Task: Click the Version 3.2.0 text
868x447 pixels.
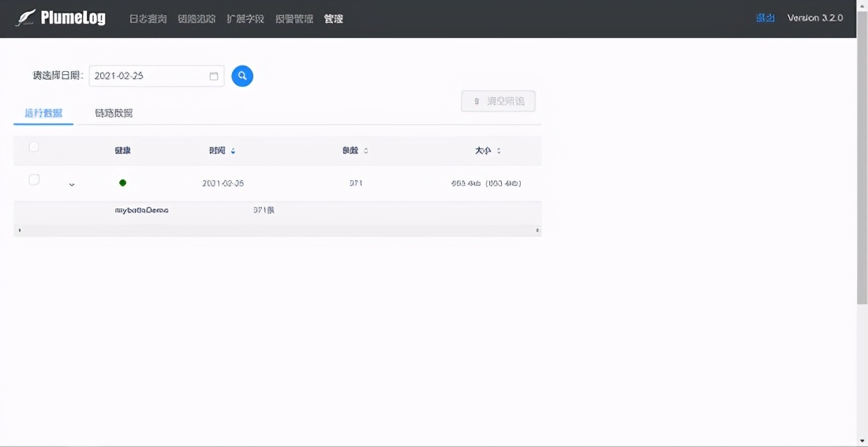Action: (815, 18)
